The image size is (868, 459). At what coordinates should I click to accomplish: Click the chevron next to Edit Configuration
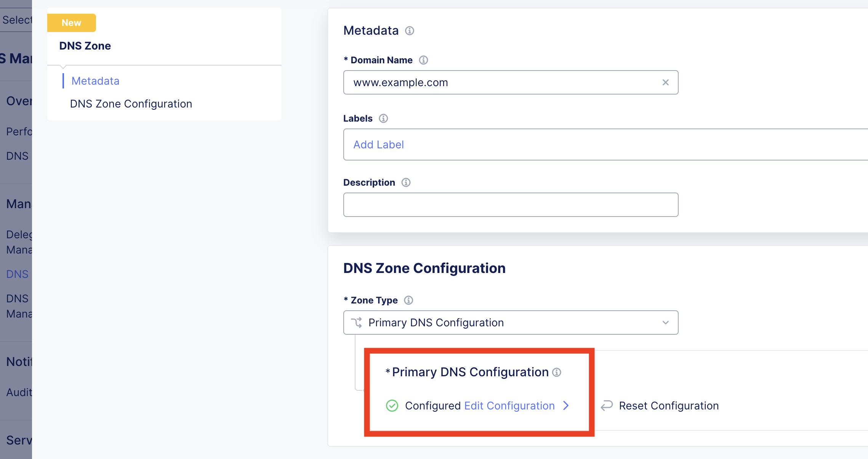(566, 406)
